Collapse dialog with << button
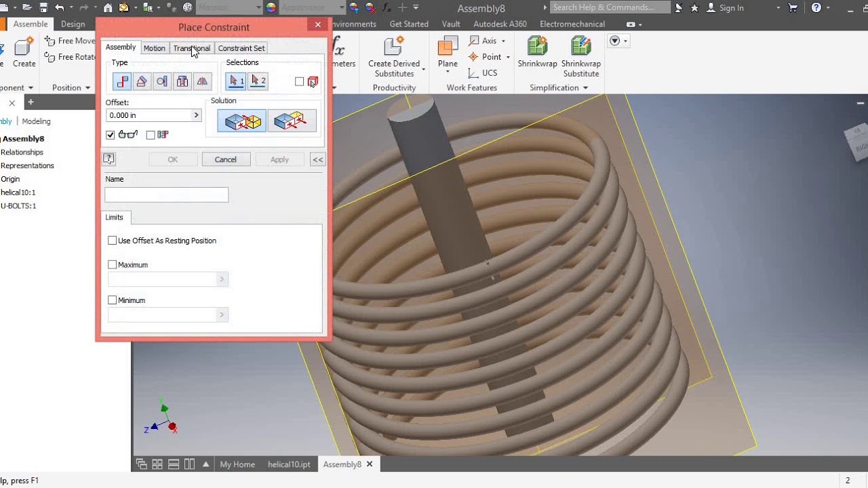This screenshot has width=868, height=488. coord(317,159)
